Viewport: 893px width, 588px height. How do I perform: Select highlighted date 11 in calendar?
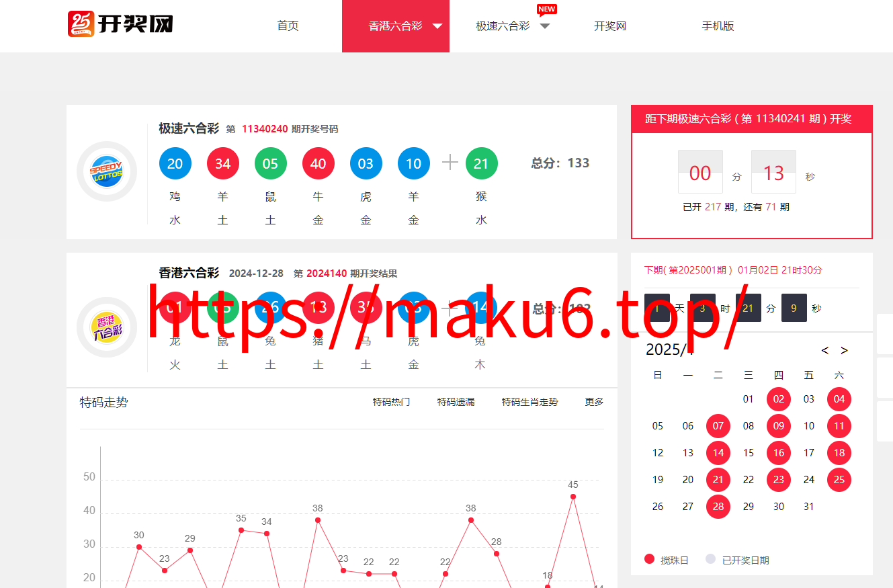point(839,426)
